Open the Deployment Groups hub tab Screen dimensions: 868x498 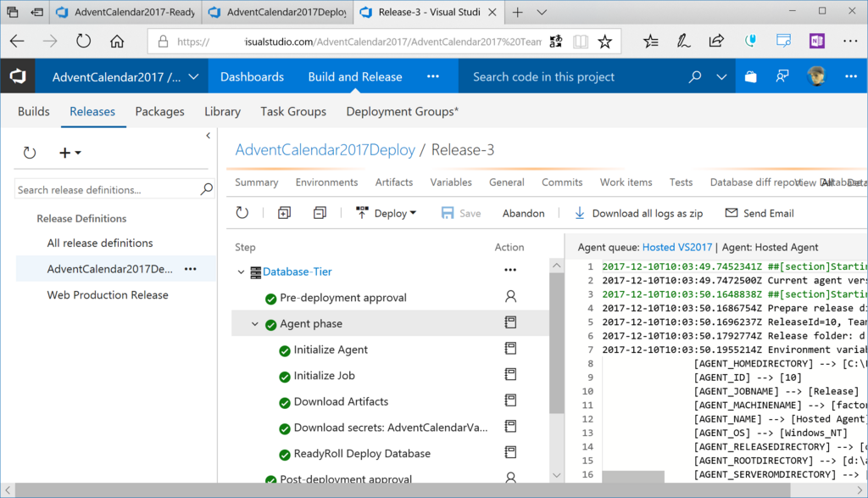403,111
